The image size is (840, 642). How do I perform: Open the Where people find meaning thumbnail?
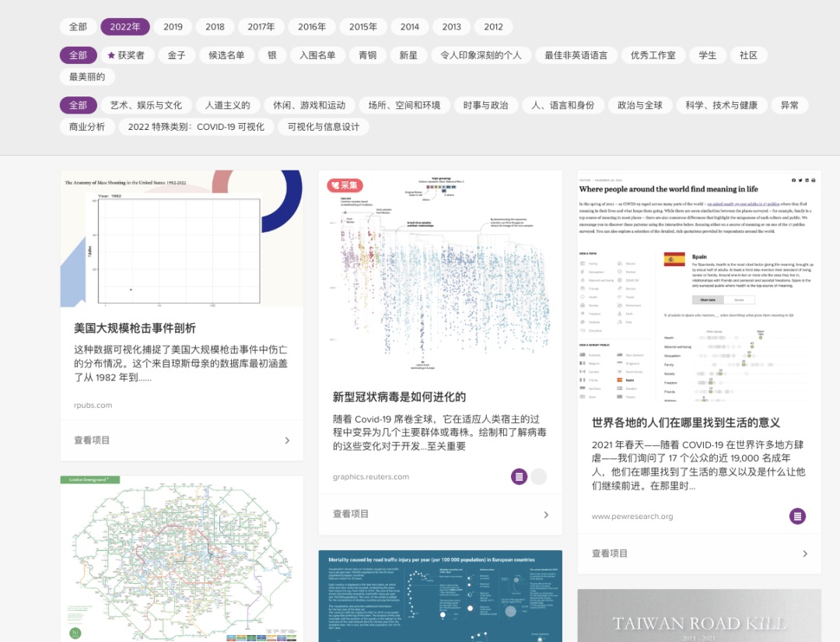[699, 286]
